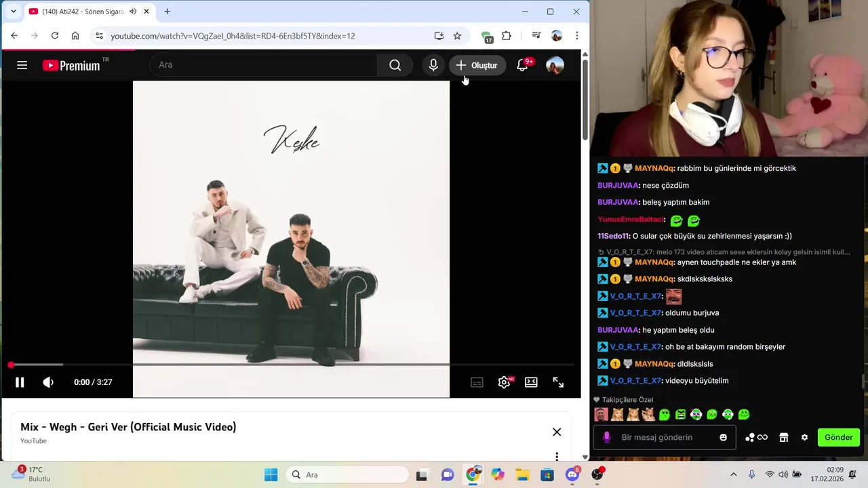Enter full screen video mode

click(x=558, y=382)
